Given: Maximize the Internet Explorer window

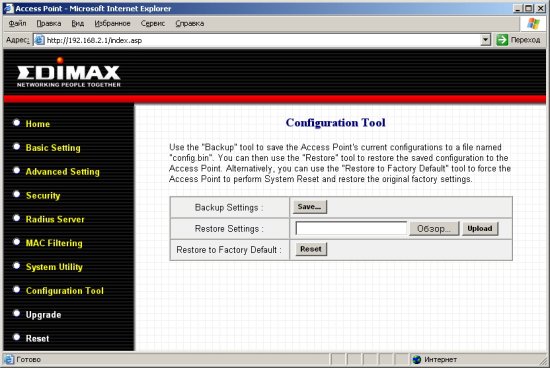Looking at the screenshot, I should (x=529, y=8).
